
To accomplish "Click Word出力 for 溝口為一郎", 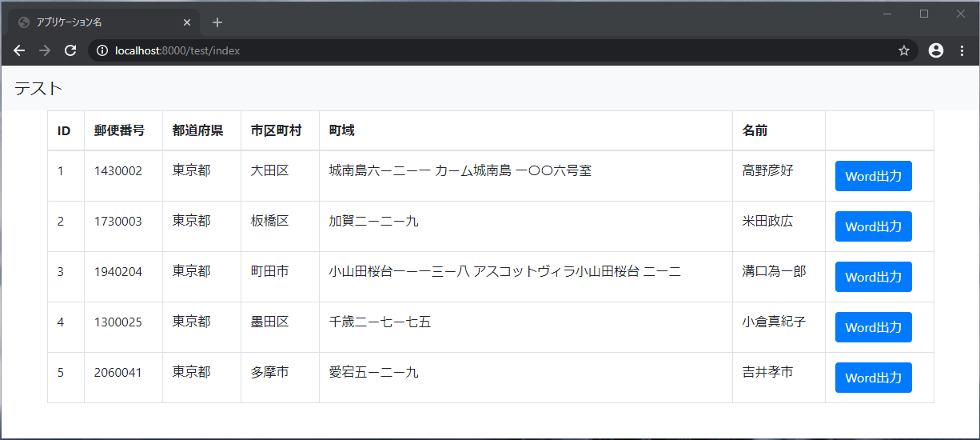I will click(874, 277).
